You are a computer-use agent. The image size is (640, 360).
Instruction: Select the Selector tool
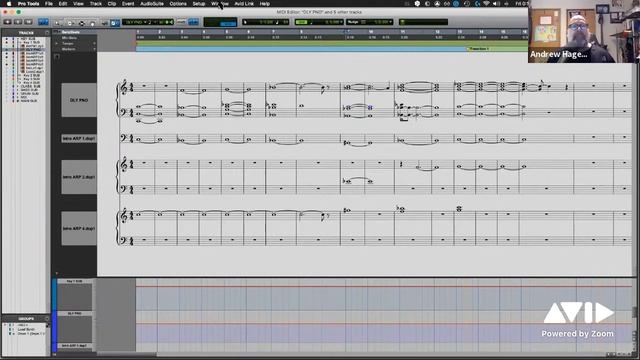82,23
